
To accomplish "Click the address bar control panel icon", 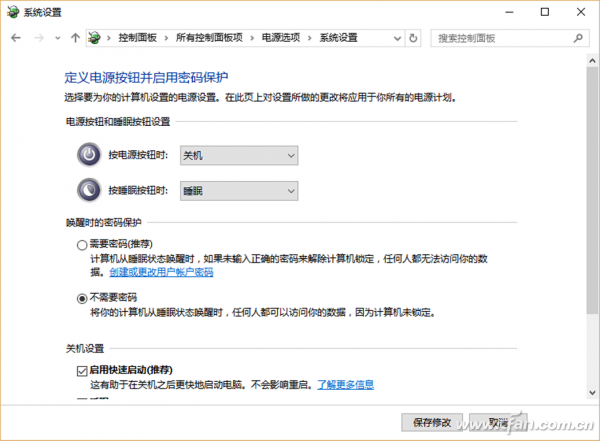I will [x=95, y=38].
